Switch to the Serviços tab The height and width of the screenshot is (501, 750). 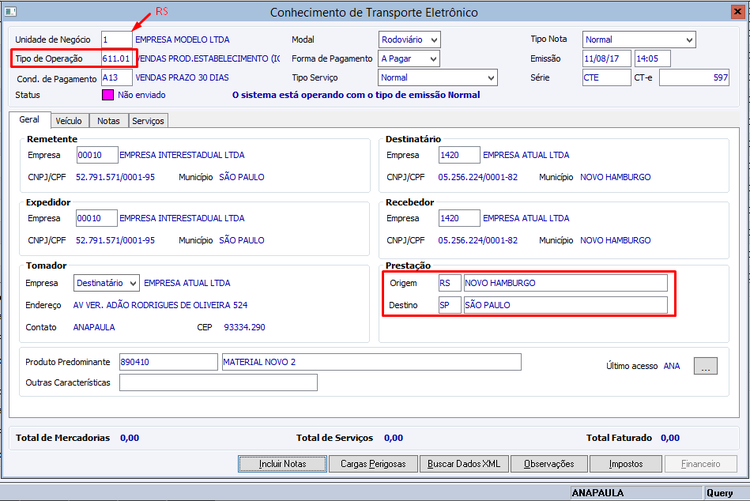(148, 121)
